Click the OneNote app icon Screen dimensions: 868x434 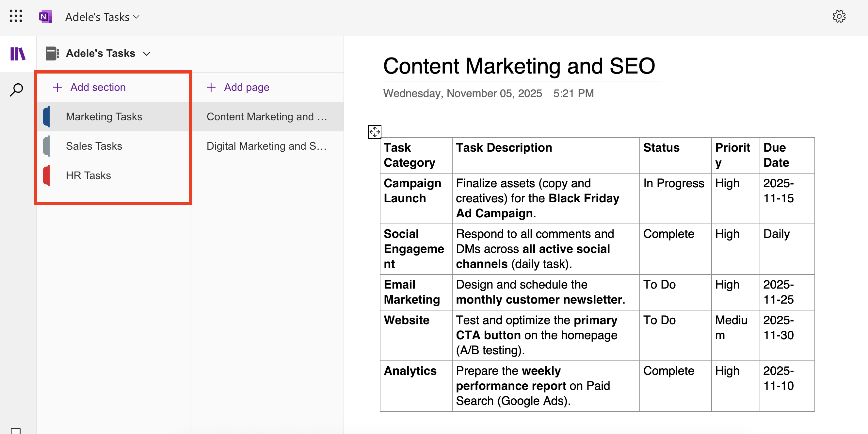pyautogui.click(x=45, y=16)
